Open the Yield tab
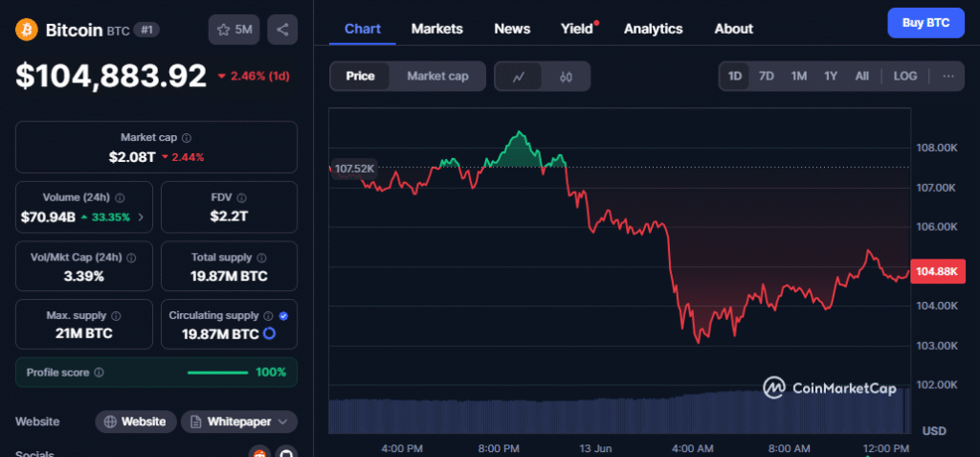This screenshot has width=980, height=457. (577, 29)
